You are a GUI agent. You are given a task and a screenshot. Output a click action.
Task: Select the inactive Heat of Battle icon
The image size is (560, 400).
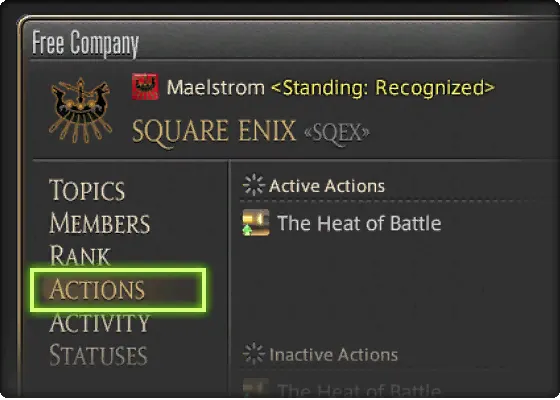tap(256, 389)
